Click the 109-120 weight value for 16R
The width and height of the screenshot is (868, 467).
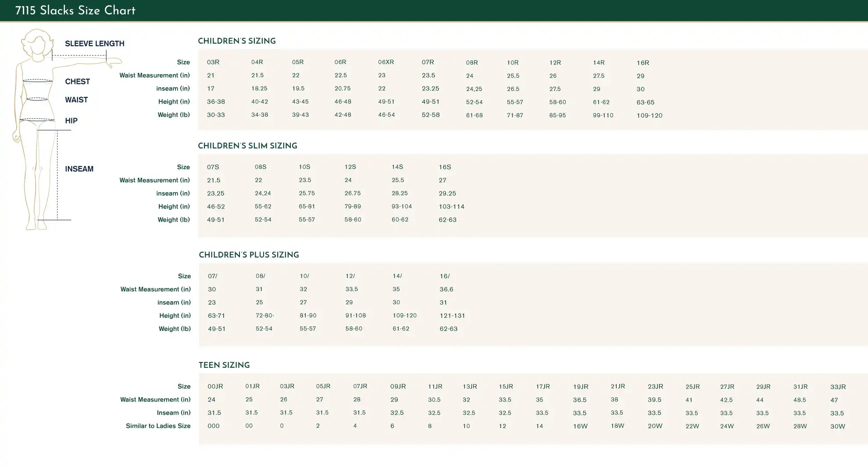(x=650, y=115)
